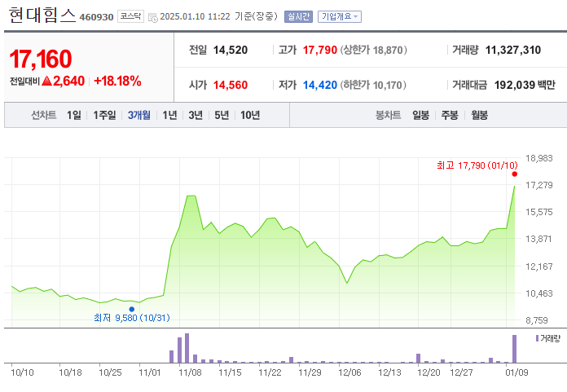Image resolution: width=567 pixels, height=392 pixels.
Task: Click the 시가 value 14,560
Action: coord(231,85)
